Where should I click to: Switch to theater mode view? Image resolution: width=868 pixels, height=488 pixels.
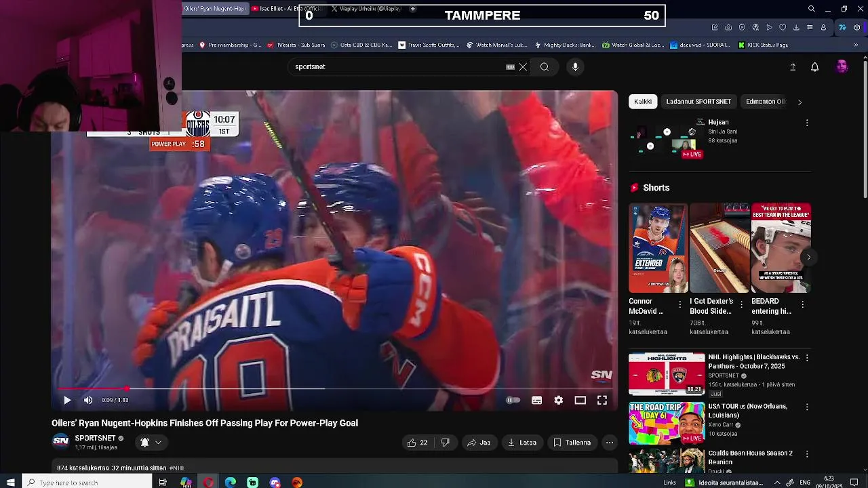tap(580, 401)
